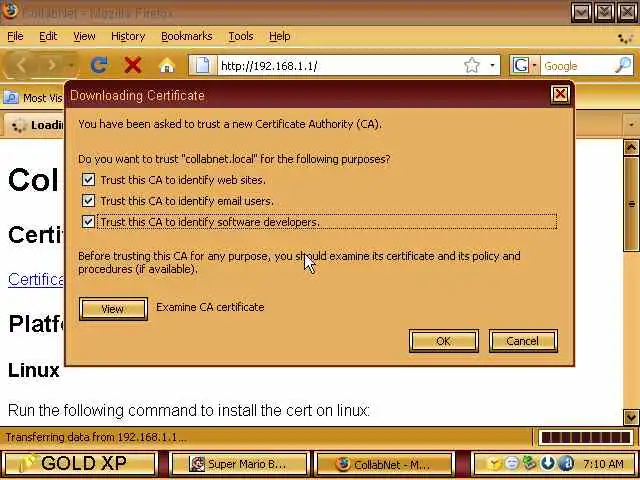Viewport: 640px width, 480px height.
Task: Click the magnifying glass search icon
Action: 623,65
